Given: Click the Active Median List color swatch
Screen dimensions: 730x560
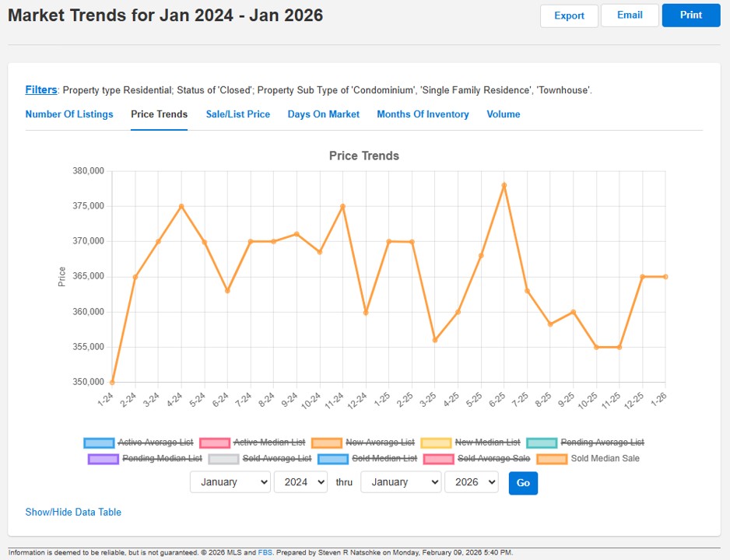Looking at the screenshot, I should coord(216,442).
